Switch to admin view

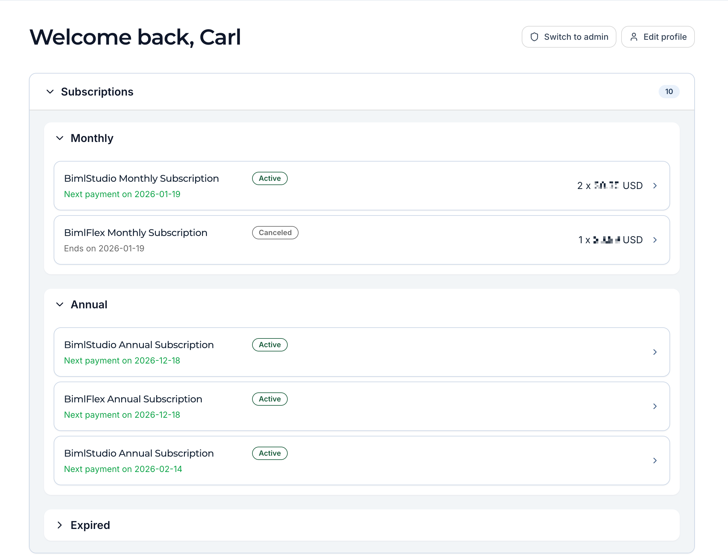569,37
